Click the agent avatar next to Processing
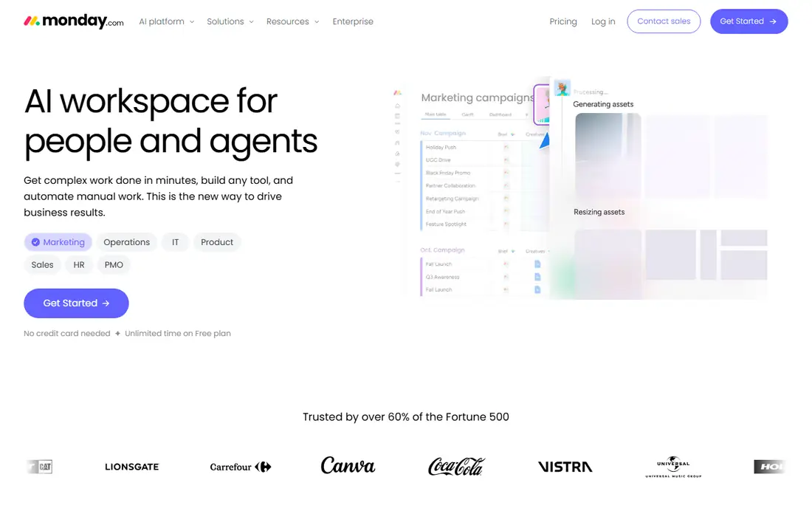This screenshot has height=508, width=812. coord(562,88)
